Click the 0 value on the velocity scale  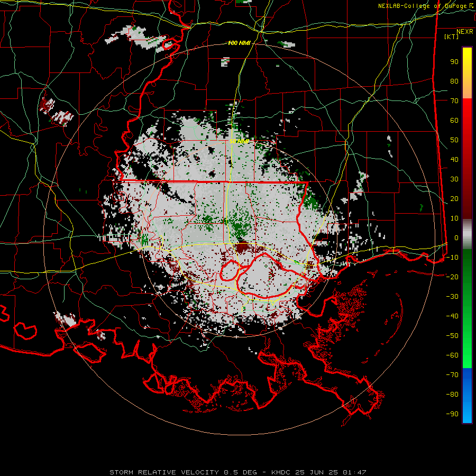pos(456,238)
